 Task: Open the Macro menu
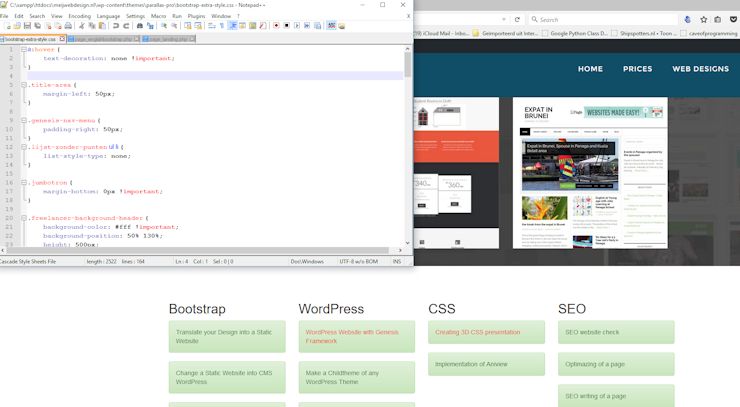coord(159,16)
